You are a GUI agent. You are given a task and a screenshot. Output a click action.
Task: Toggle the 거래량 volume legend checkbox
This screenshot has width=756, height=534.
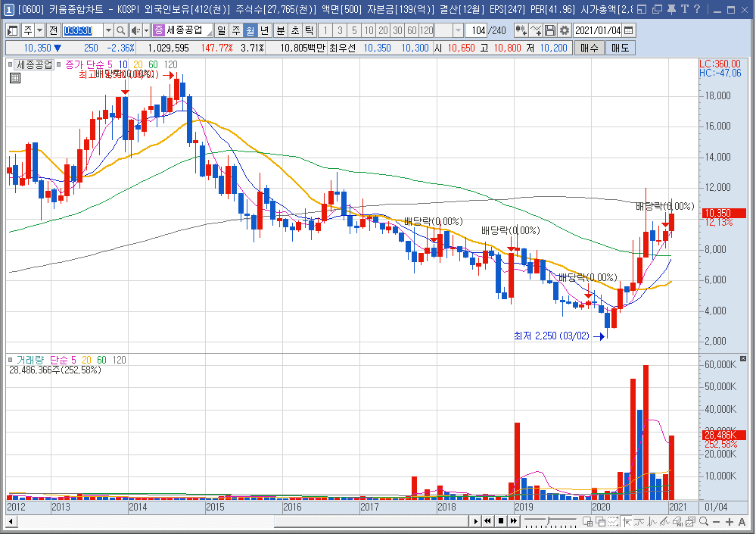pos(10,360)
